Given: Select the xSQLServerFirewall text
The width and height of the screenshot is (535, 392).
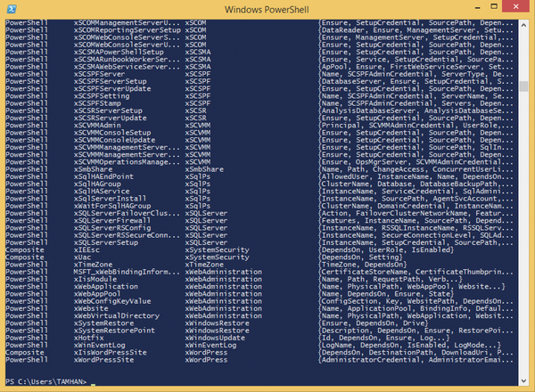Looking at the screenshot, I should (x=112, y=221).
